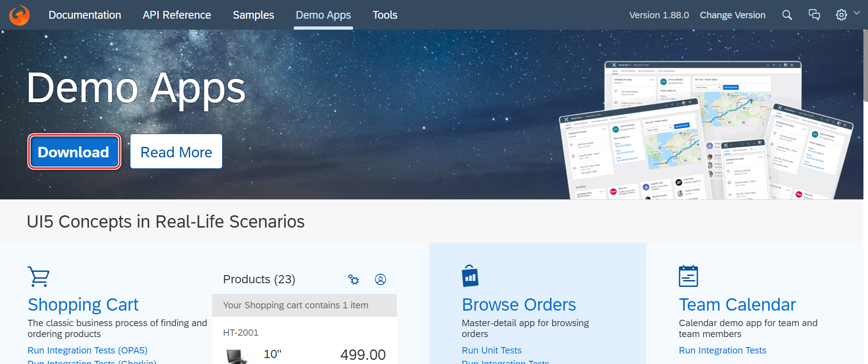Image resolution: width=868 pixels, height=364 pixels.
Task: Expand the chevron beside the settings gear
Action: tap(857, 13)
